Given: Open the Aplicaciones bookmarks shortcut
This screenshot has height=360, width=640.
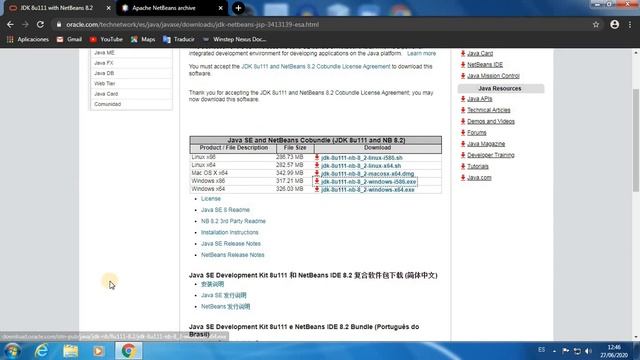Looking at the screenshot, I should [28, 39].
